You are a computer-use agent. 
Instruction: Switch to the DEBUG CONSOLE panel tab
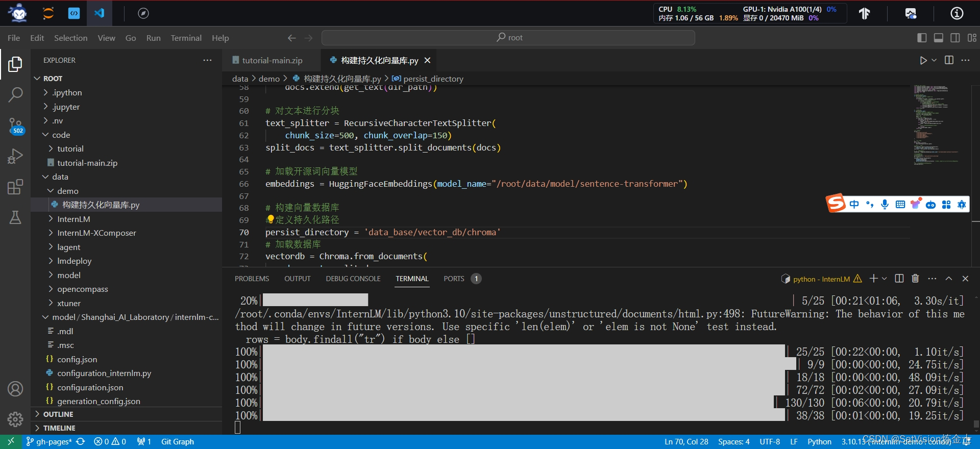[353, 279]
